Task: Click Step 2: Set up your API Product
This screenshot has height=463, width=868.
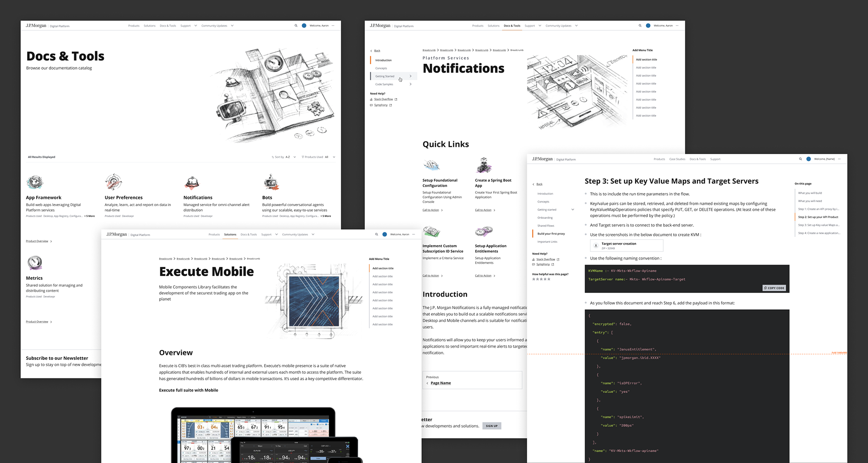Action: tap(818, 217)
